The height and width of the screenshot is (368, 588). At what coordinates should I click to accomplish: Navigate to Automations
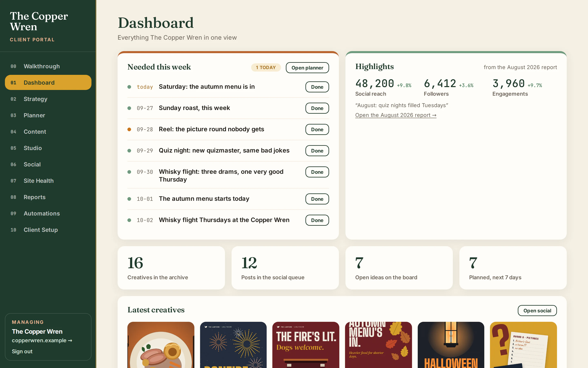click(48, 213)
